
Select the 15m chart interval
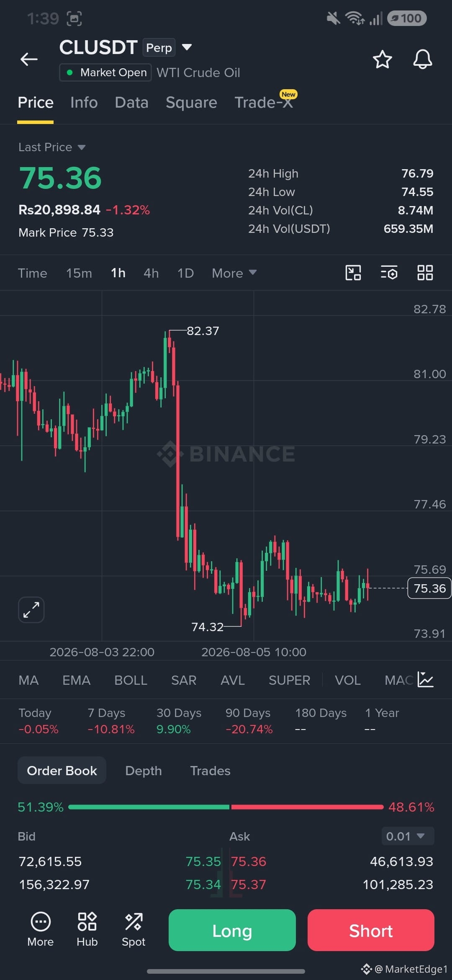79,273
